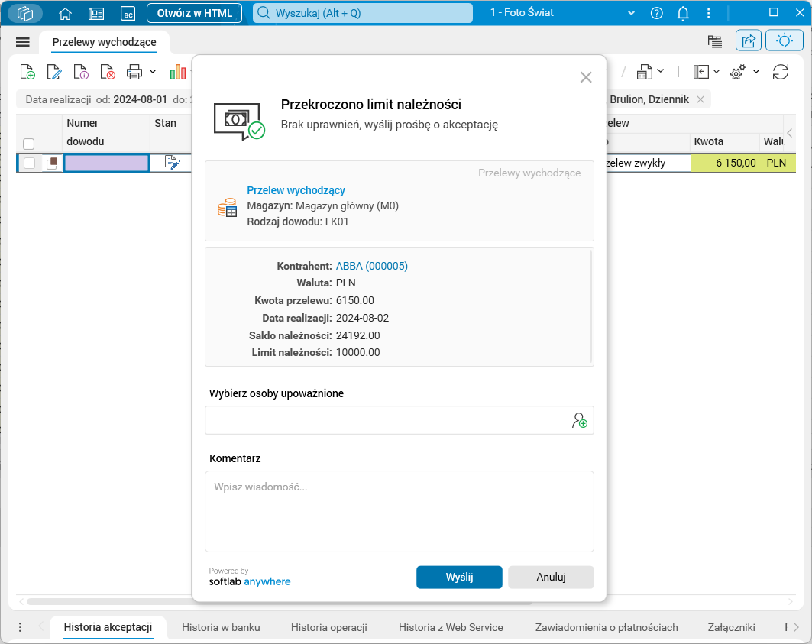Click the document state icon in Stan column
The height and width of the screenshot is (644, 812).
[x=173, y=163]
